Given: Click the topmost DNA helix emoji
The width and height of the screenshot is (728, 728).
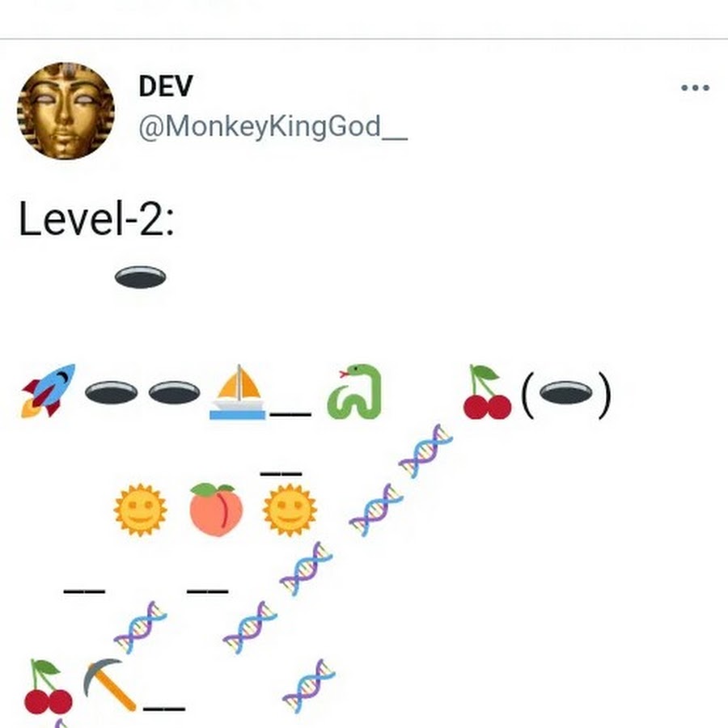Looking at the screenshot, I should (425, 451).
